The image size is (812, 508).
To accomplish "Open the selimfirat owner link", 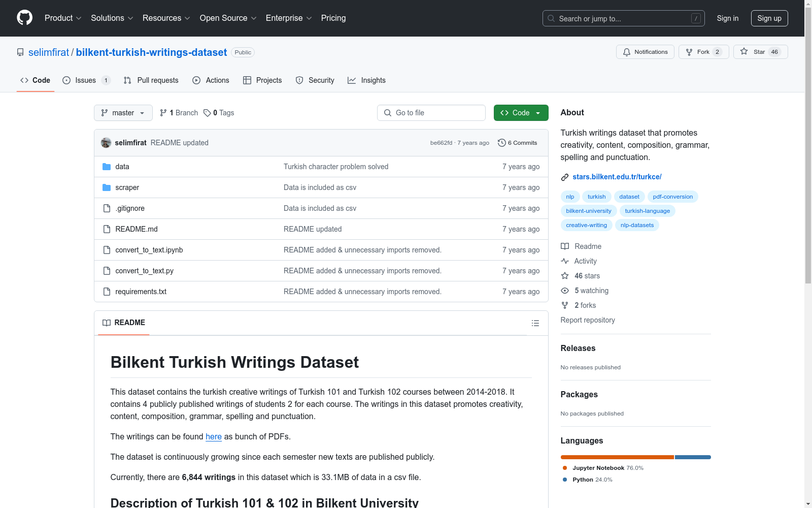I will point(49,52).
